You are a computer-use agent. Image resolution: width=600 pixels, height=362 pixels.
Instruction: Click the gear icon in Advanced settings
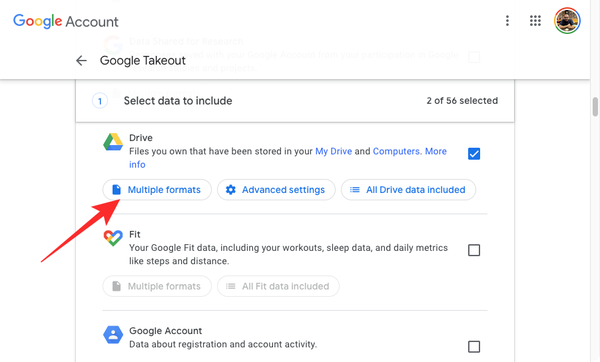[x=231, y=190]
